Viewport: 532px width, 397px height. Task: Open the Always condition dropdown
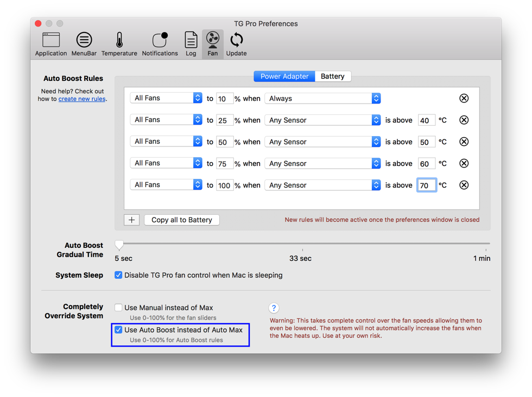point(322,98)
